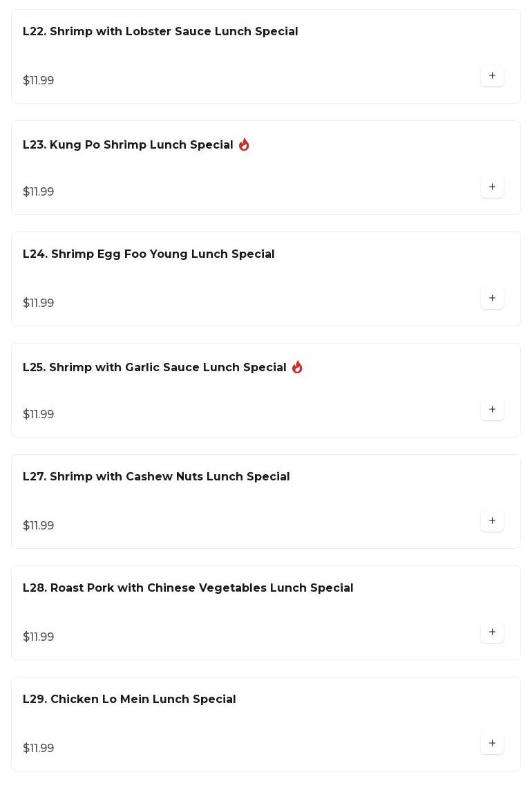
Task: Click spicy flame icon beside Kung Po Shrimp
Action: coord(244,144)
